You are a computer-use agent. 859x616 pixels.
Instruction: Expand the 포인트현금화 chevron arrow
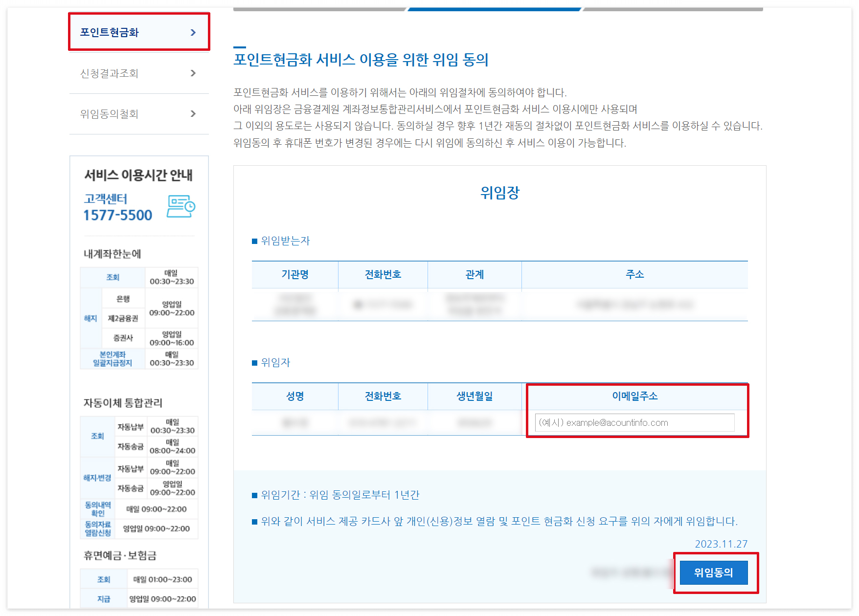click(194, 32)
